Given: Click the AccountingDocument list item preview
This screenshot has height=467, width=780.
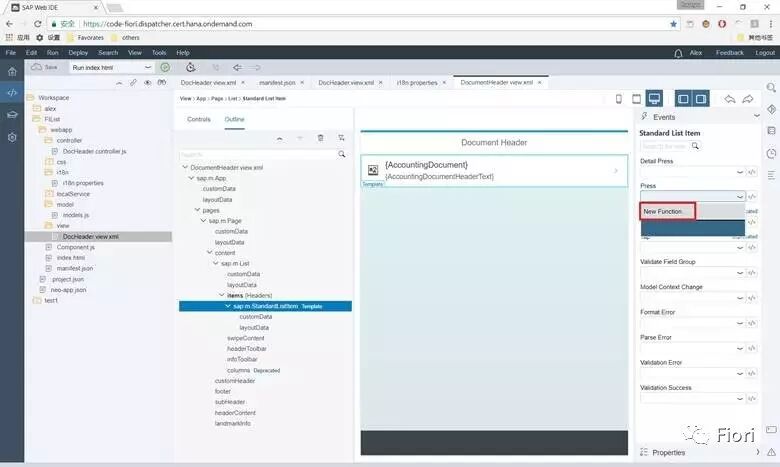Looking at the screenshot, I should tap(494, 171).
